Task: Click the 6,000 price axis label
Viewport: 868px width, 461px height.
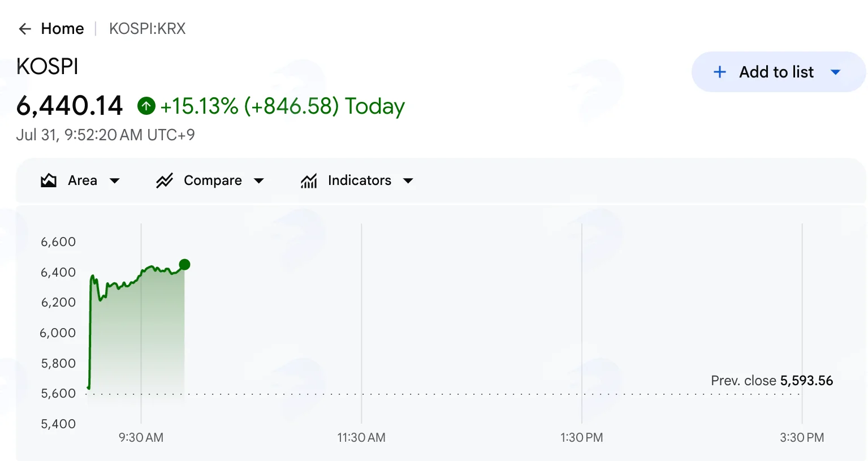Action: click(x=58, y=333)
